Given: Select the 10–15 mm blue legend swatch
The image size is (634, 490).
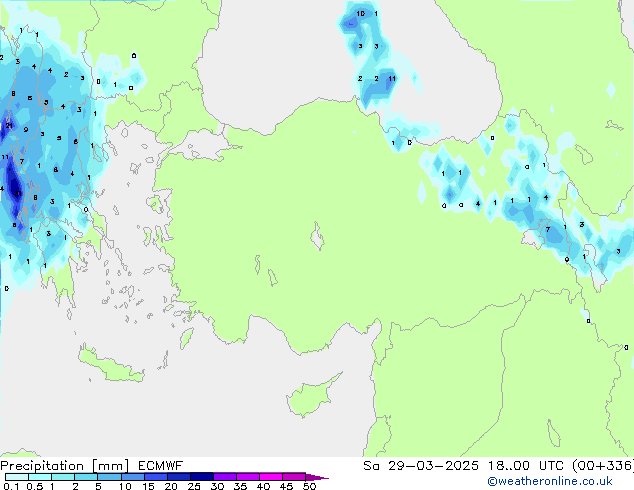Looking at the screenshot, I should 133,477.
